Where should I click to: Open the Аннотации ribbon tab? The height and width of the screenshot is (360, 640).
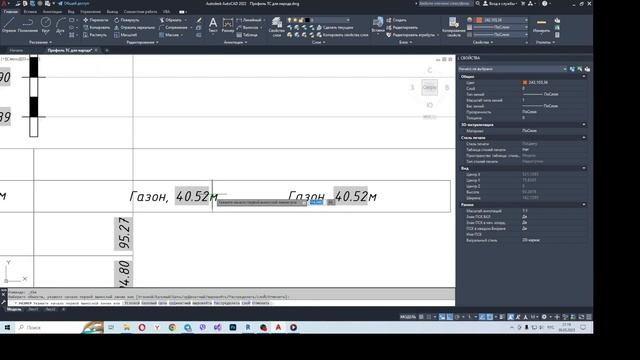52,12
